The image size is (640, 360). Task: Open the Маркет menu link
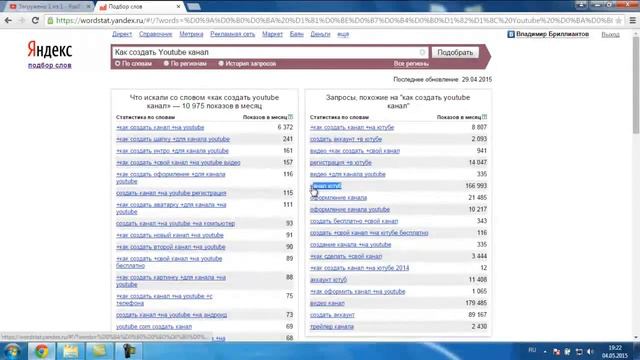click(x=272, y=34)
